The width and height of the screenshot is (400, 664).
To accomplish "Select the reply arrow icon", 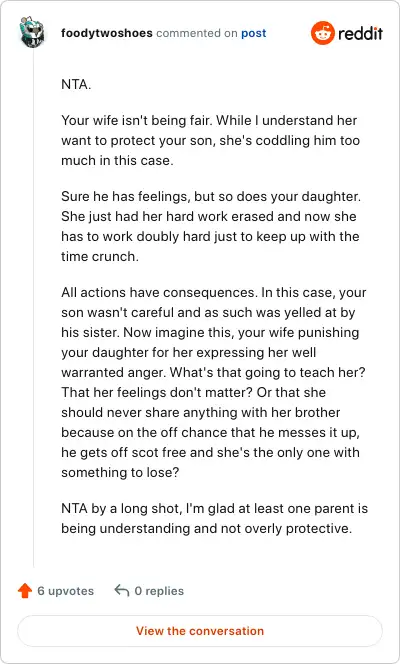I will pos(122,590).
